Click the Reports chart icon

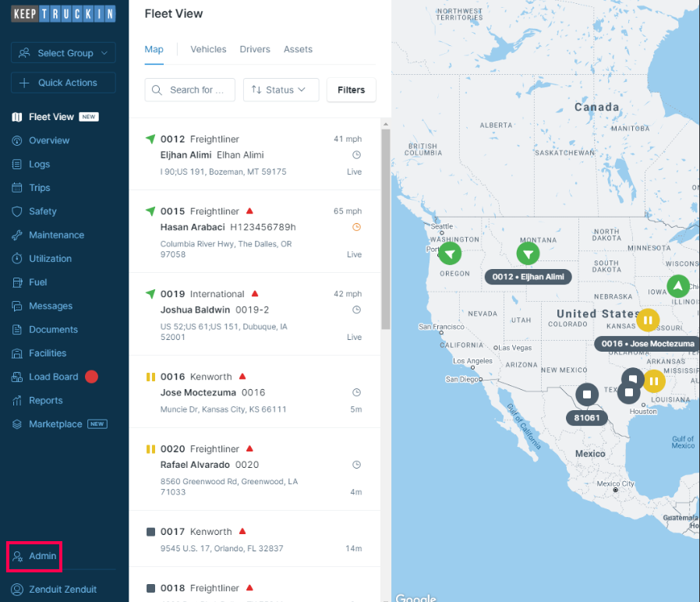pos(17,401)
